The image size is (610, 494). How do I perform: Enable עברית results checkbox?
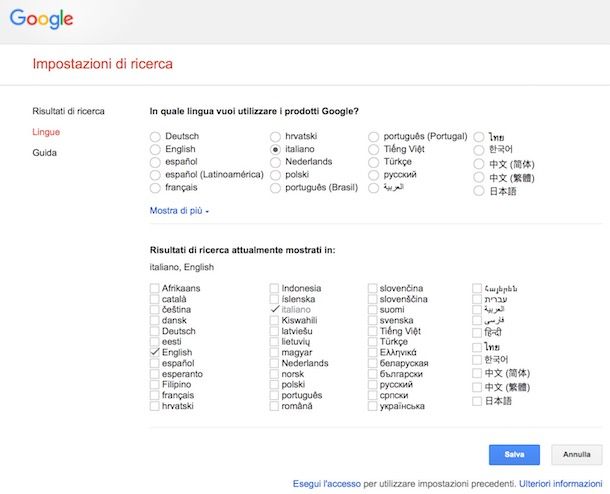(477, 299)
